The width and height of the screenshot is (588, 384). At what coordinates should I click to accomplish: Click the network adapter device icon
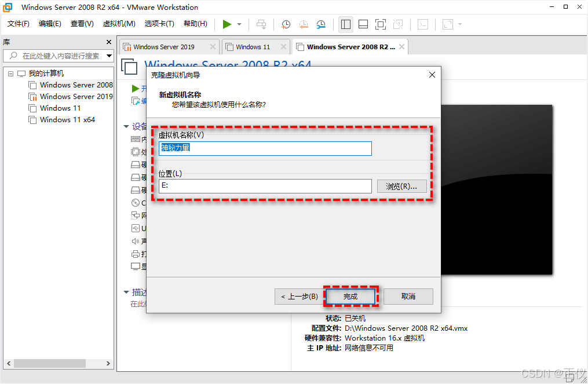pyautogui.click(x=136, y=215)
